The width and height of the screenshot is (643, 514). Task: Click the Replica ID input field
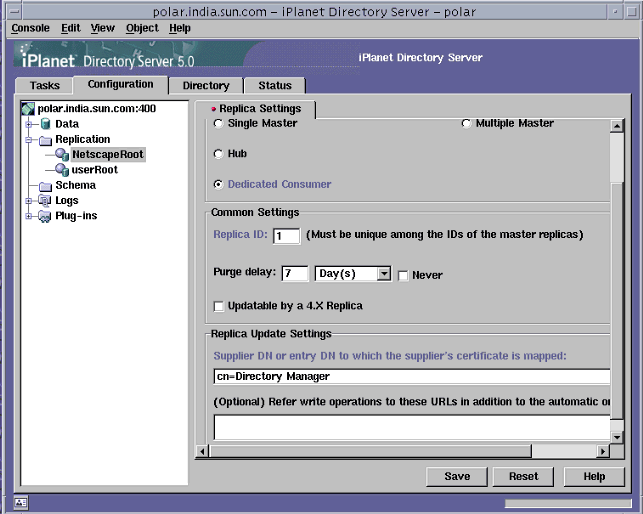click(286, 236)
